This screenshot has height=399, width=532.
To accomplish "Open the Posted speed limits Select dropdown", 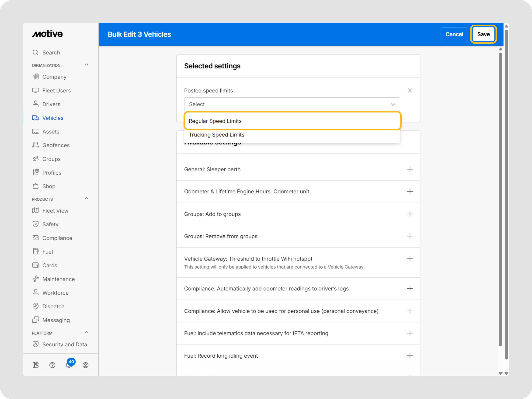I will click(292, 104).
